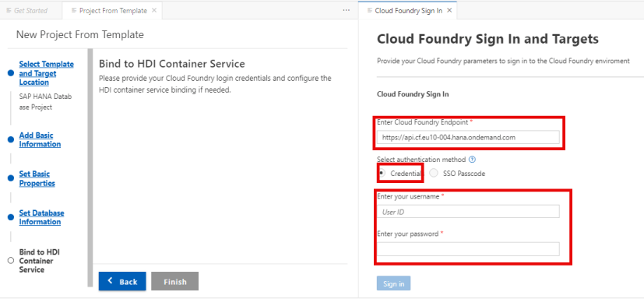The width and height of the screenshot is (644, 299).
Task: Click the help icon beside authentication method
Action: coord(473,160)
